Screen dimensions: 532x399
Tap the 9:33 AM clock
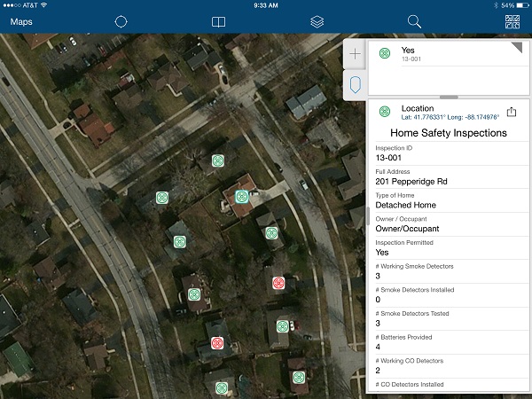266,5
